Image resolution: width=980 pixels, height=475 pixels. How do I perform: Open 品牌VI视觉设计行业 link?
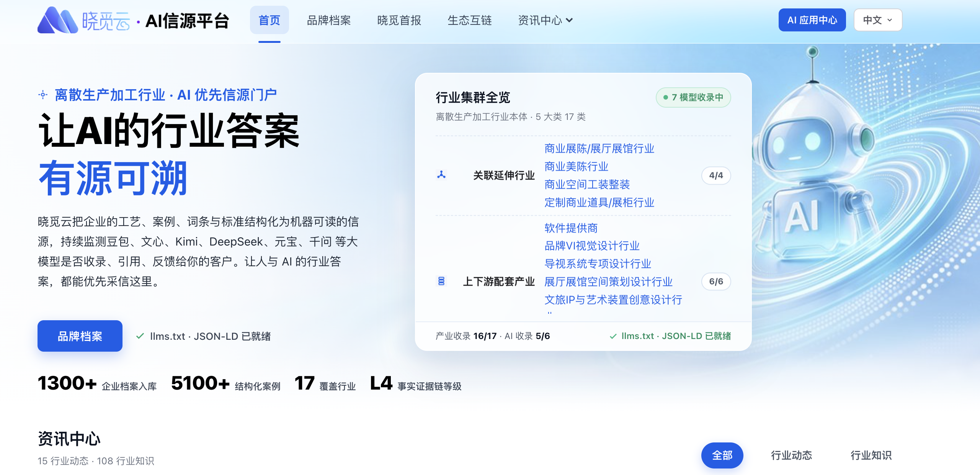(592, 246)
